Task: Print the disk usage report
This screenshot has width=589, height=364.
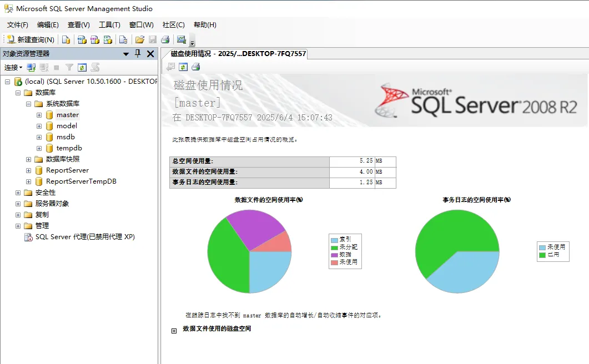Action: click(x=196, y=67)
